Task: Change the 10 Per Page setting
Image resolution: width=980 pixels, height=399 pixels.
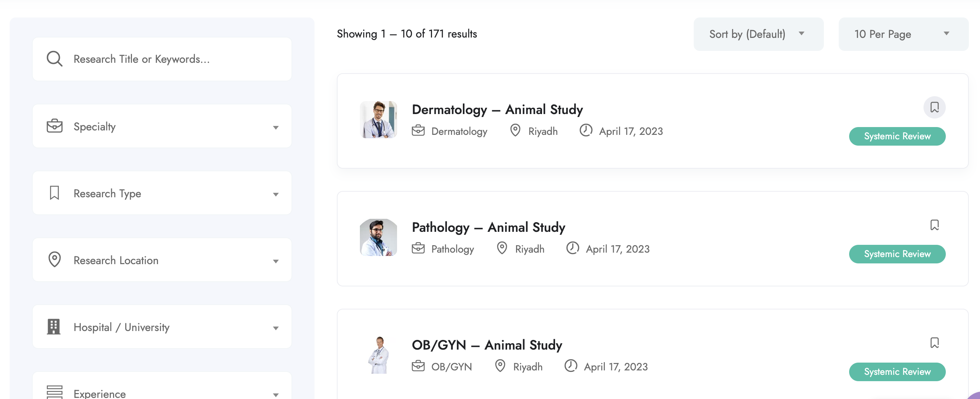Action: coord(903,34)
